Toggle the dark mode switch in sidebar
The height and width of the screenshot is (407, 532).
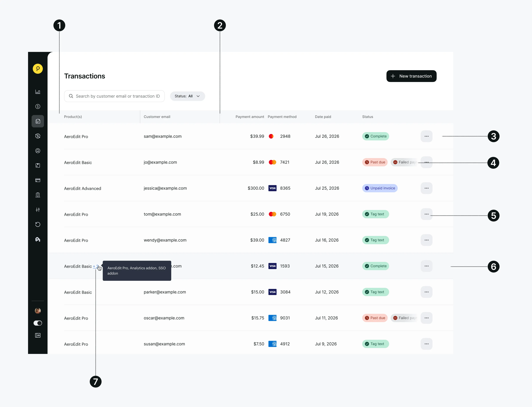38,323
